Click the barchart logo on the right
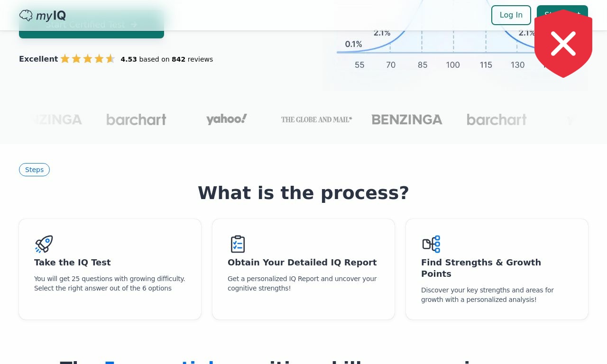This screenshot has width=607, height=364. pos(497,119)
